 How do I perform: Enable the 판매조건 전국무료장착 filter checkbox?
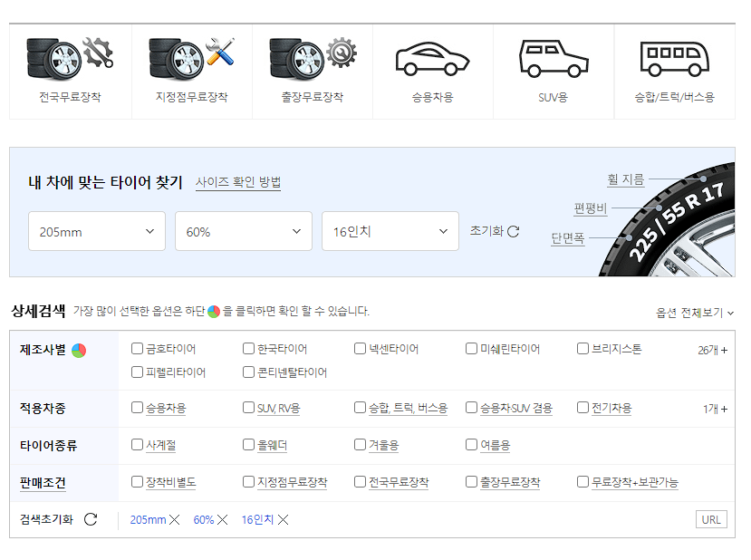click(x=360, y=481)
